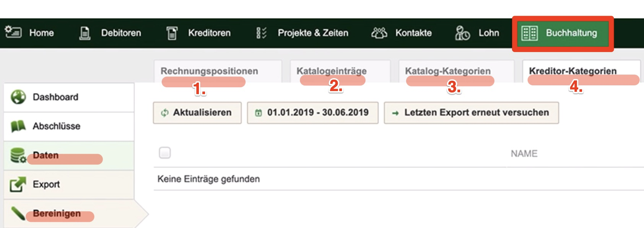Image resolution: width=644 pixels, height=228 pixels.
Task: Click the Daten database icon
Action: 18,155
